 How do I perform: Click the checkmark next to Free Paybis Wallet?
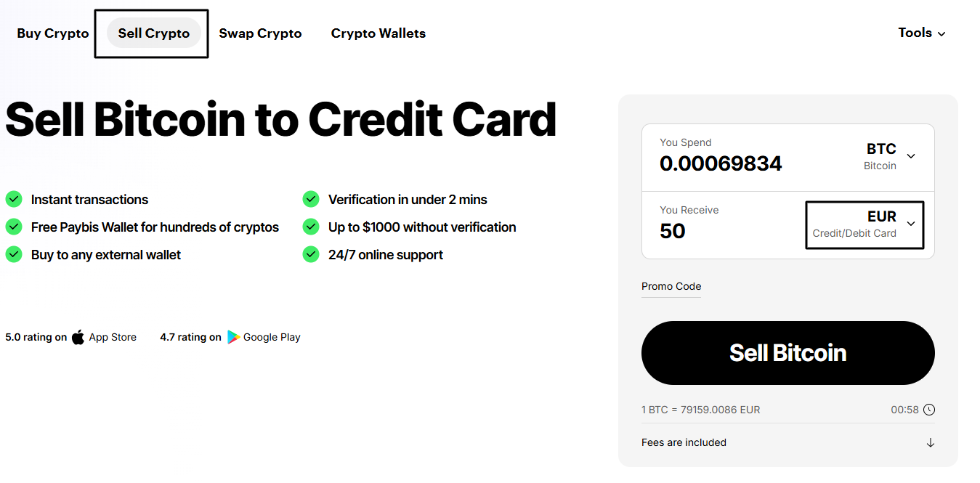tap(13, 227)
